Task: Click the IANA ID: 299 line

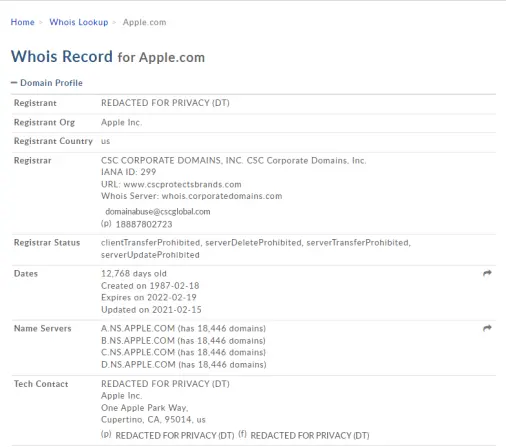Action: tap(128, 172)
